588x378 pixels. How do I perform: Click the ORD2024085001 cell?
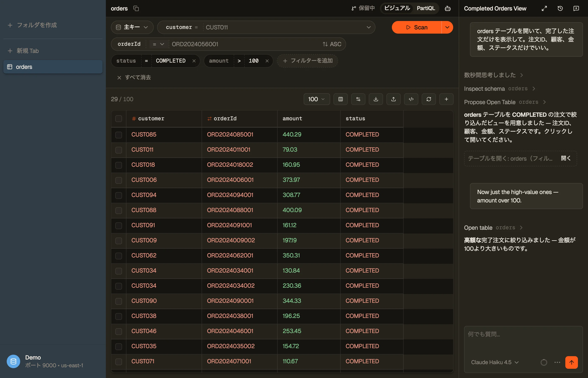tap(240, 135)
